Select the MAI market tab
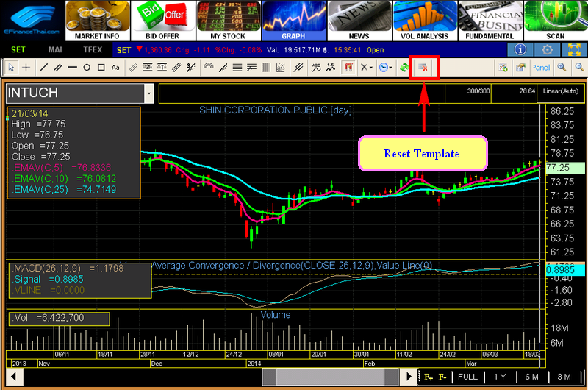The image size is (588, 390). [x=55, y=49]
